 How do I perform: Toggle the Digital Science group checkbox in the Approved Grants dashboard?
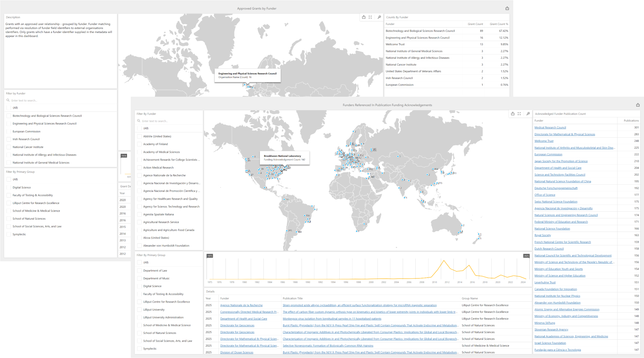(x=9, y=187)
